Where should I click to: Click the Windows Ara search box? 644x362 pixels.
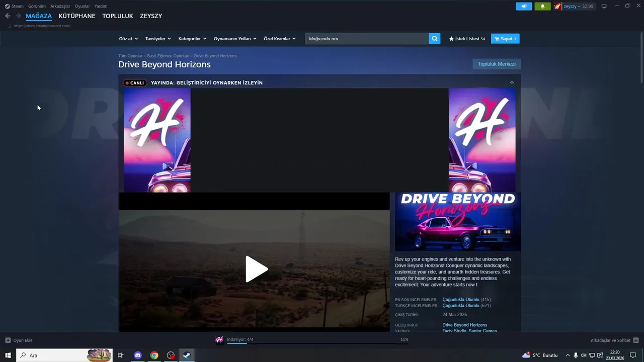[x=64, y=355]
